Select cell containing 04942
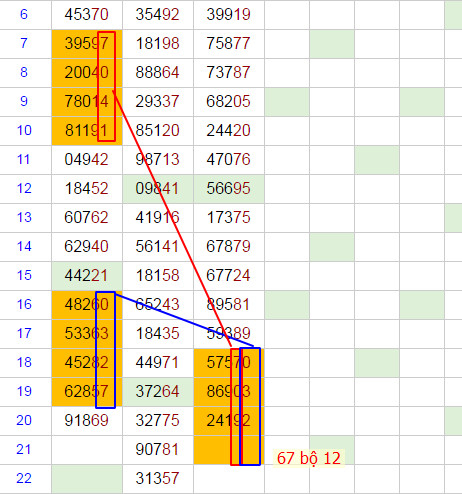Image resolution: width=462 pixels, height=494 pixels. click(87, 160)
